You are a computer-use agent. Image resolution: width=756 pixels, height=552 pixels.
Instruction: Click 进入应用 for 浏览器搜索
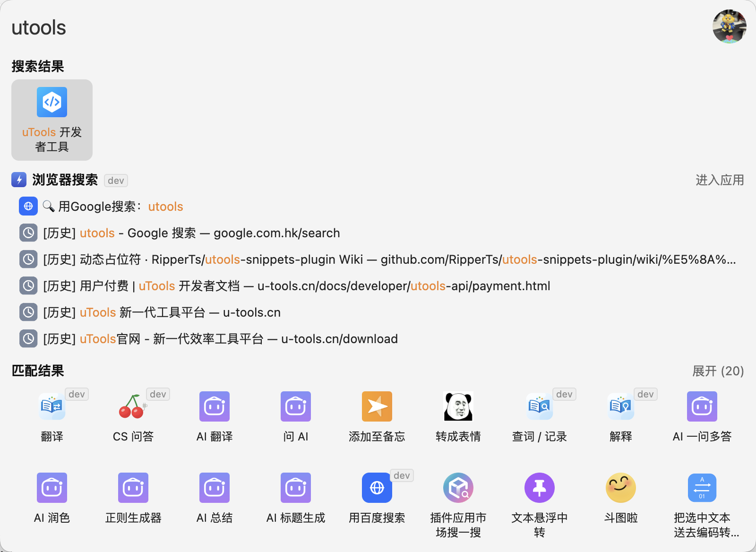click(x=720, y=180)
